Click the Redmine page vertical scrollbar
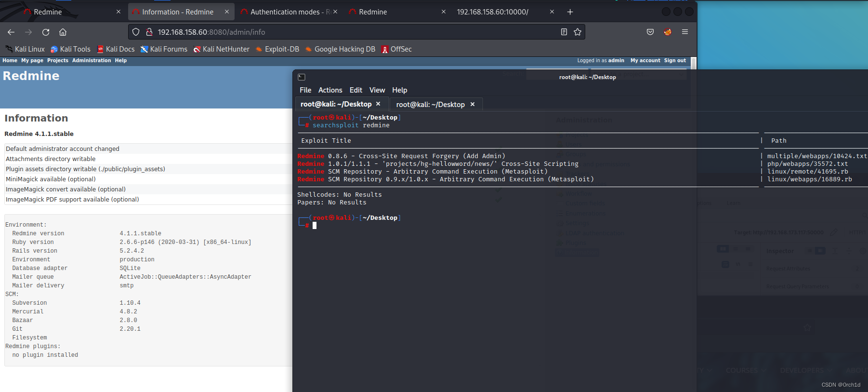This screenshot has height=392, width=868. tap(694, 63)
